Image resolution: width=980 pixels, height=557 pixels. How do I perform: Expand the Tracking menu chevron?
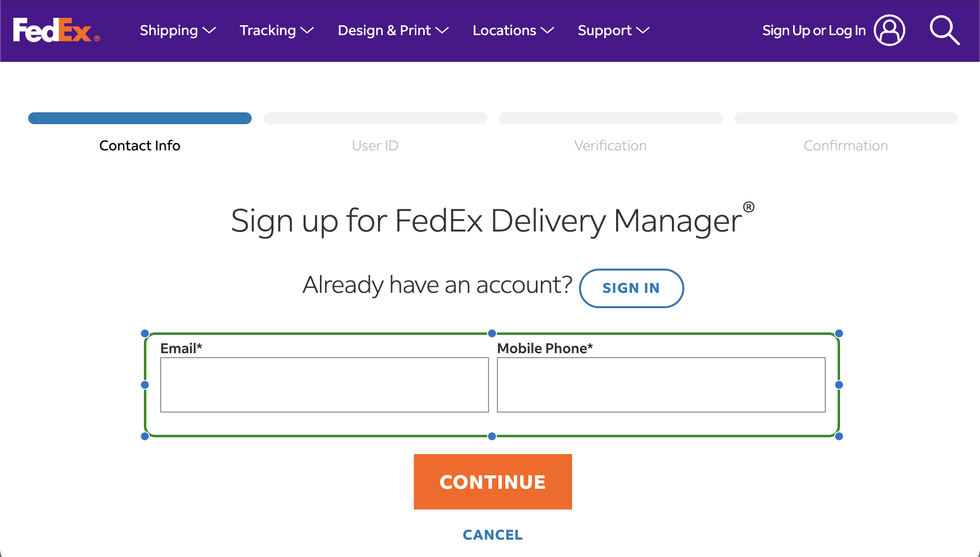click(x=308, y=31)
